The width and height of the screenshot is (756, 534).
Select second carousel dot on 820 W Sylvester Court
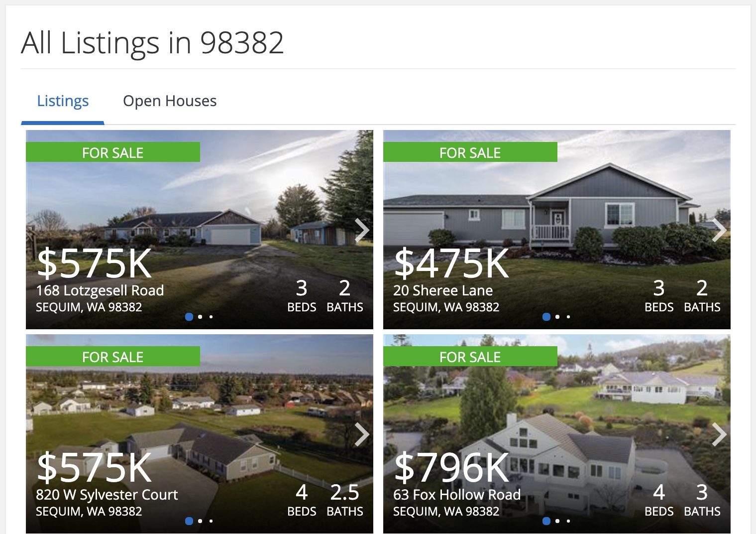(x=200, y=521)
